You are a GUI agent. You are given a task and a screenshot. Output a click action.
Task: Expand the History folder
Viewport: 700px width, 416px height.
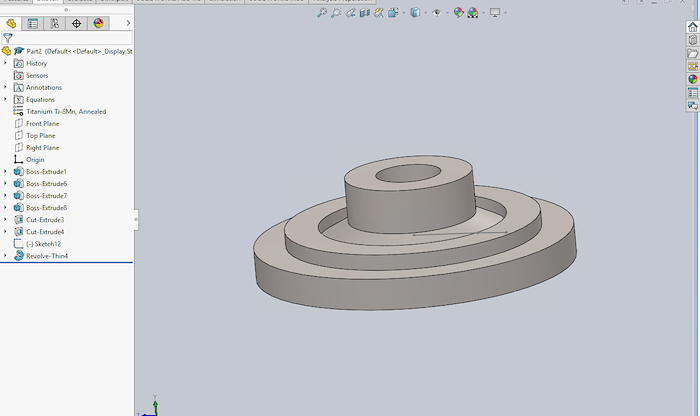5,63
